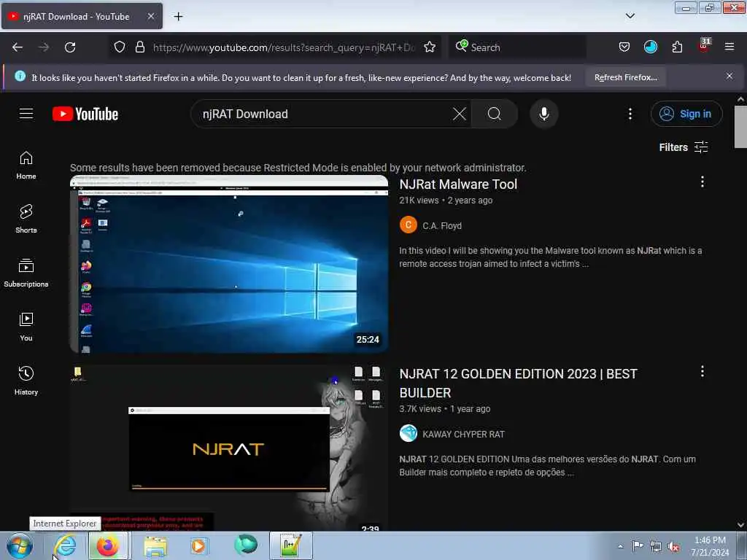Click the muted volume tray icon
747x560 pixels.
[673, 547]
